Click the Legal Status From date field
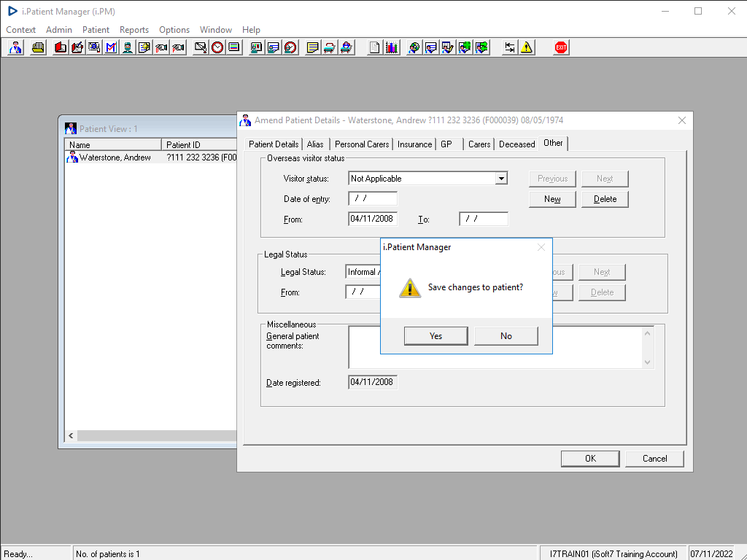Image resolution: width=747 pixels, height=560 pixels. 363,292
